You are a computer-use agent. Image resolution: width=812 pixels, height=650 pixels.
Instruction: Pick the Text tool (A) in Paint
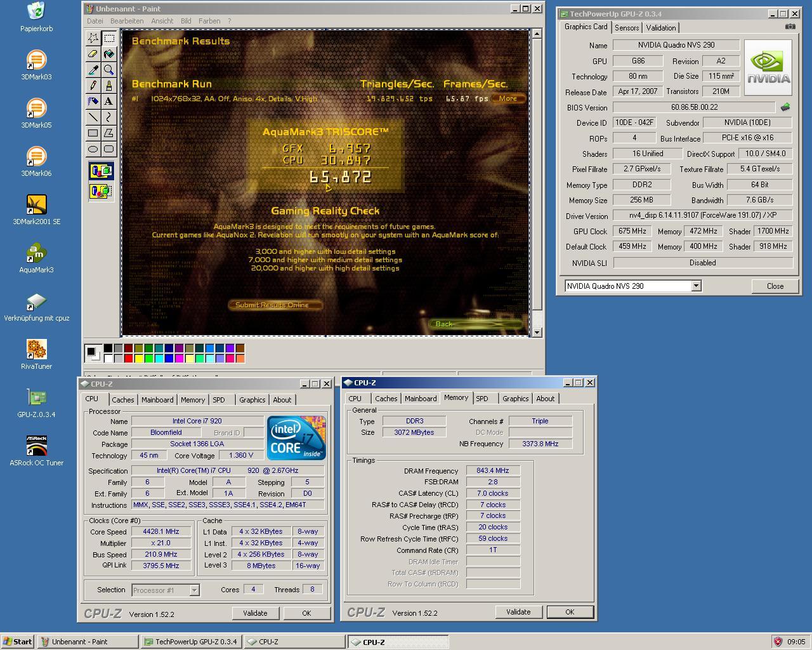coord(109,102)
